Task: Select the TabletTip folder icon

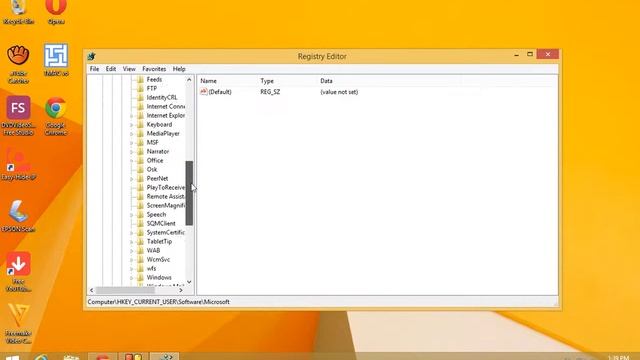Action: click(x=140, y=241)
